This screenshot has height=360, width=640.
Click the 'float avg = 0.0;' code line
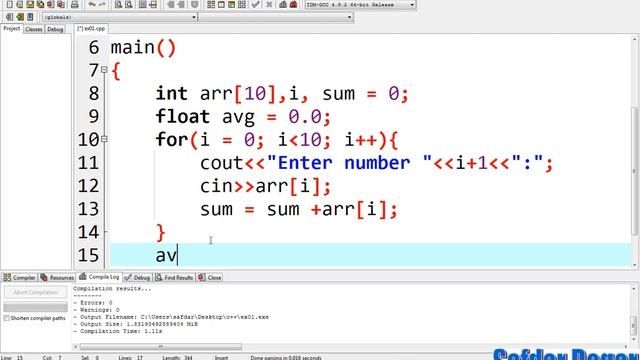point(243,117)
